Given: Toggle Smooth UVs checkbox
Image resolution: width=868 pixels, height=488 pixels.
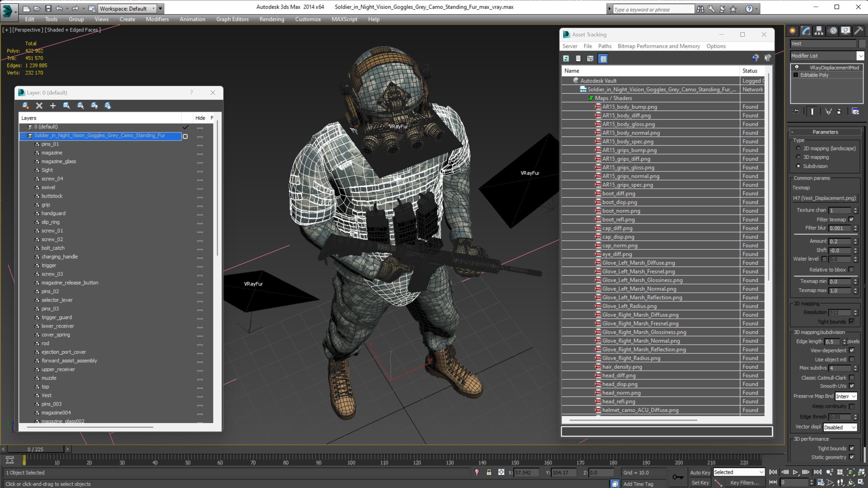Looking at the screenshot, I should [852, 386].
